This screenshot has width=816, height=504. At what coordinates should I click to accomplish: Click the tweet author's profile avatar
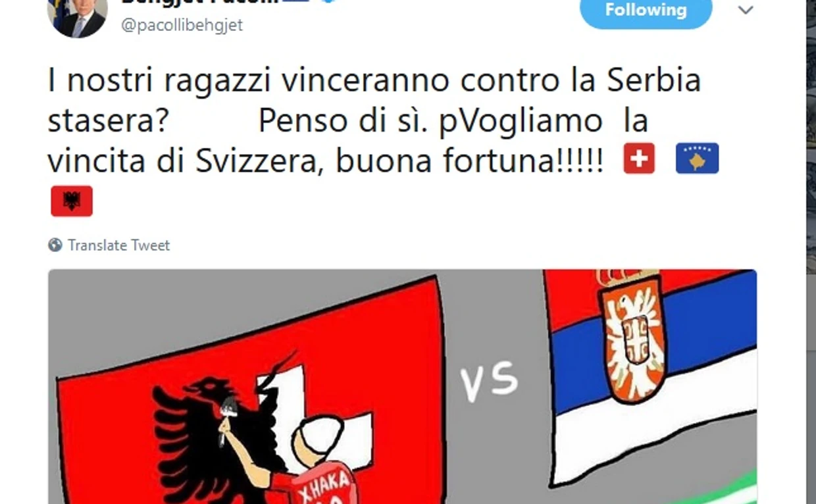pyautogui.click(x=77, y=16)
